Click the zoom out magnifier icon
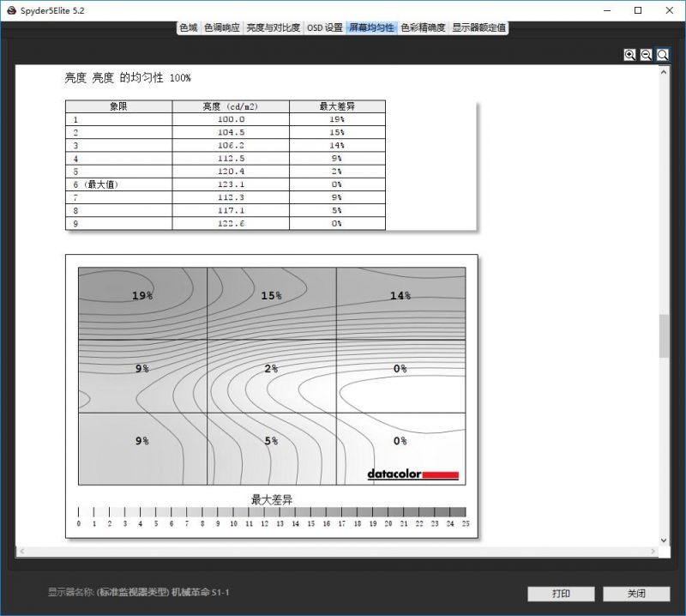The width and height of the screenshot is (686, 616). pyautogui.click(x=647, y=54)
